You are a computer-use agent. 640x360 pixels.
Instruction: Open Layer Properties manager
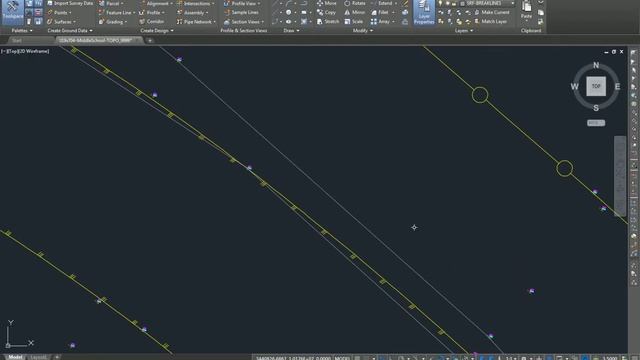(424, 12)
